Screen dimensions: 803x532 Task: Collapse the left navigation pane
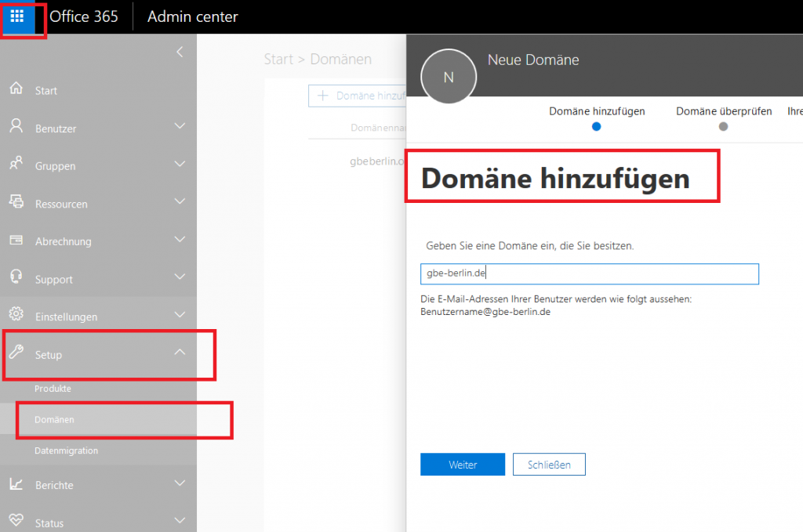tap(179, 52)
